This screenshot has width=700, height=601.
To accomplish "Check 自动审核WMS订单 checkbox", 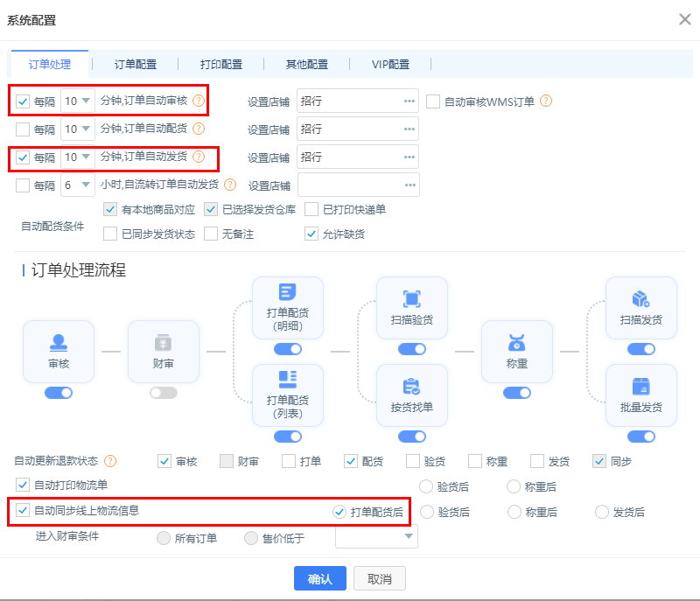I will point(433,101).
